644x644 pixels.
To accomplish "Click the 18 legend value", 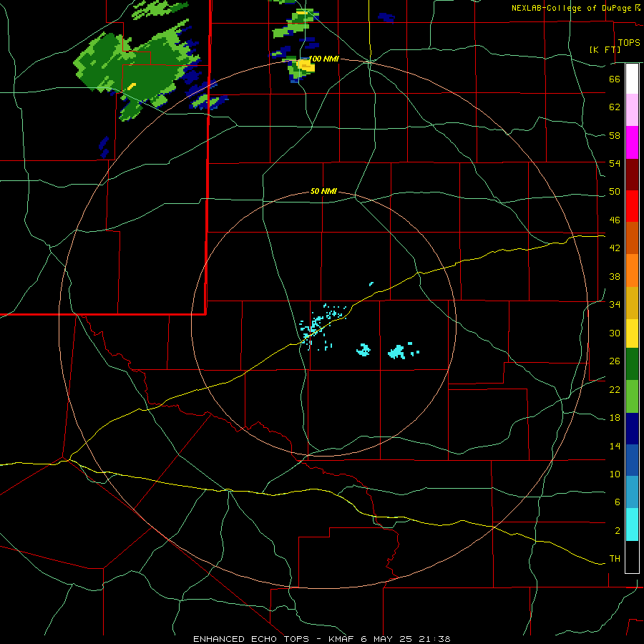I will coord(615,418).
